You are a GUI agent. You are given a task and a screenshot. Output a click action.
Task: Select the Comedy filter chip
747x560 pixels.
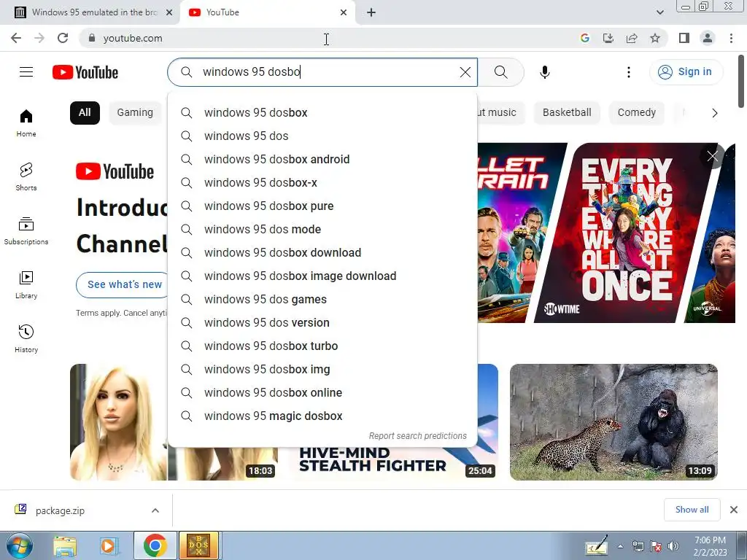point(636,113)
